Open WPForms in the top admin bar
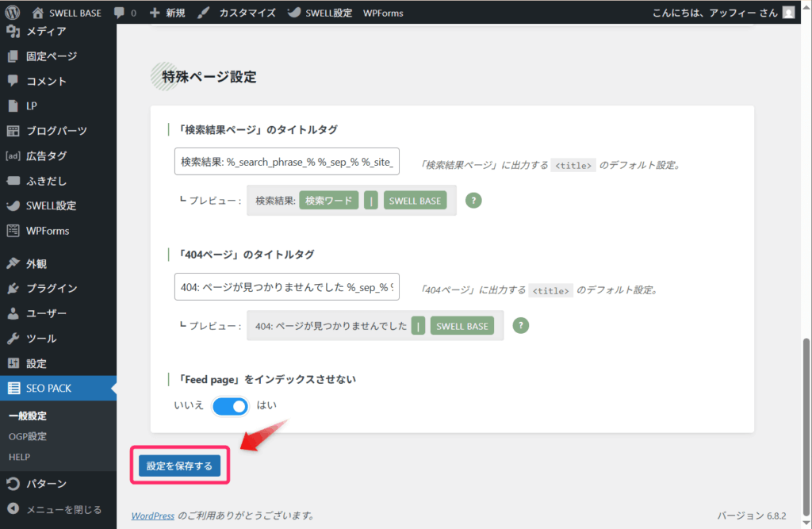 click(383, 13)
